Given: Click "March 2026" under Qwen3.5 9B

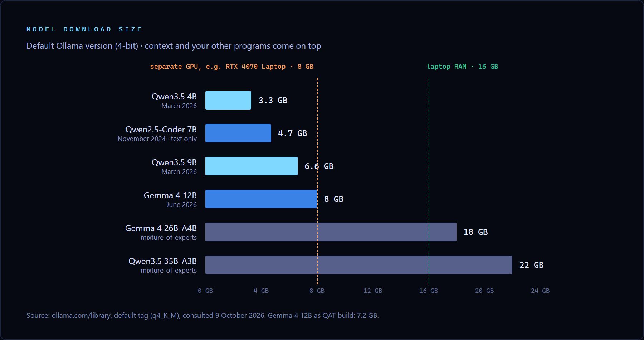Looking at the screenshot, I should 179,172.
